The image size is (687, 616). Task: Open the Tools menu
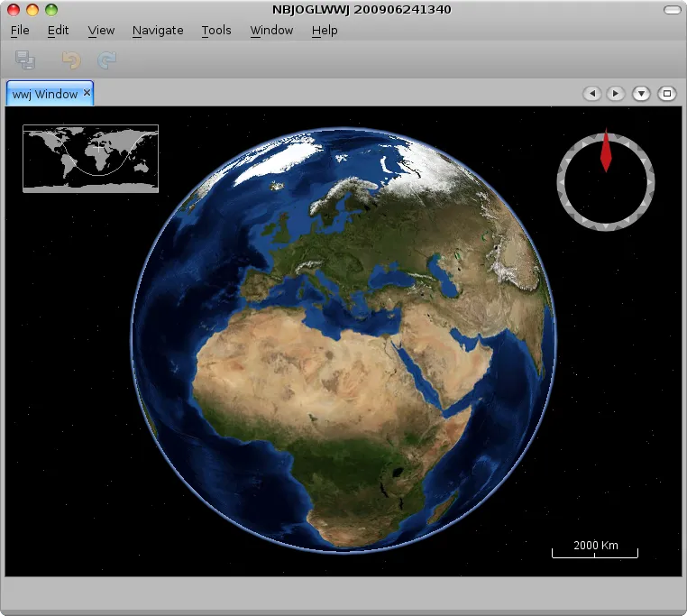point(216,31)
